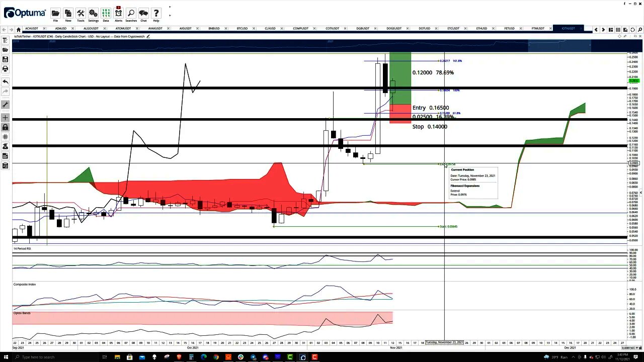The image size is (644, 362).
Task: Click the Stop 0.14000 trade label
Action: pos(430,127)
